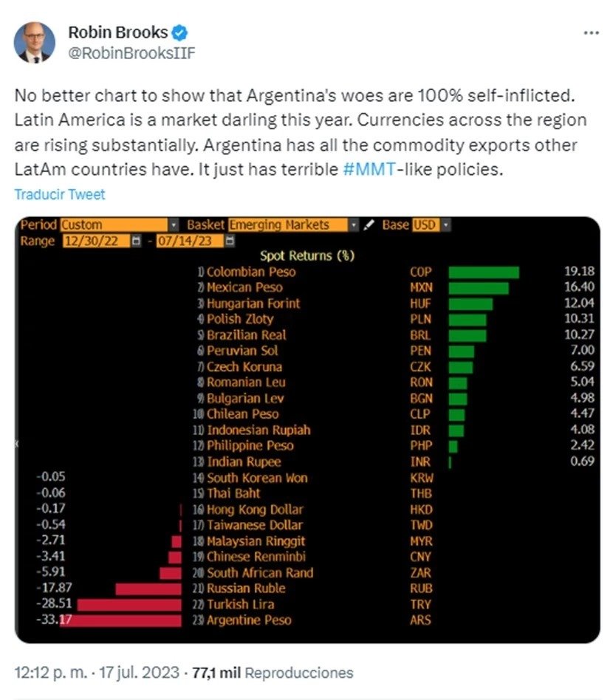Select the Mexican Peso row in chart
This screenshot has width=613, height=700.
pos(244,288)
